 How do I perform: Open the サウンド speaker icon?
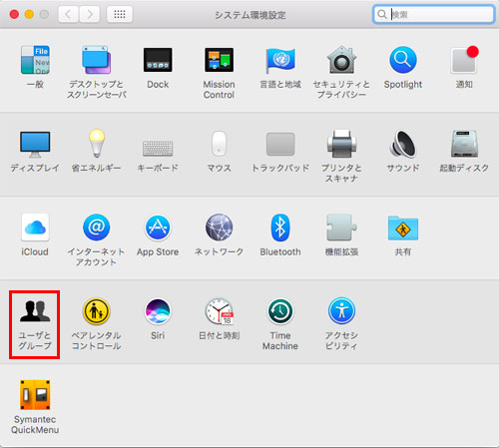coord(403,144)
